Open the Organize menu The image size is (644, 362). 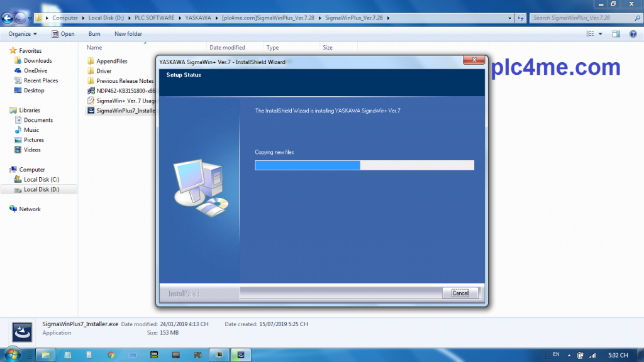tap(23, 34)
